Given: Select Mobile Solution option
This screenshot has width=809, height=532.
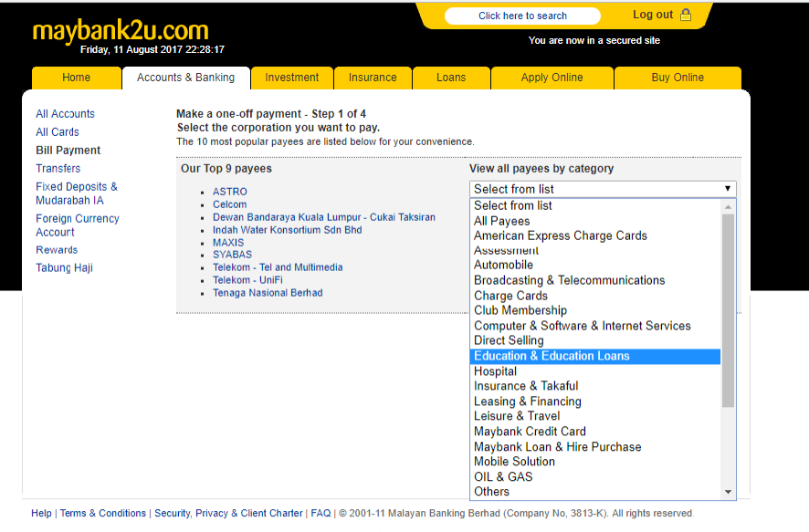Looking at the screenshot, I should (x=595, y=462).
